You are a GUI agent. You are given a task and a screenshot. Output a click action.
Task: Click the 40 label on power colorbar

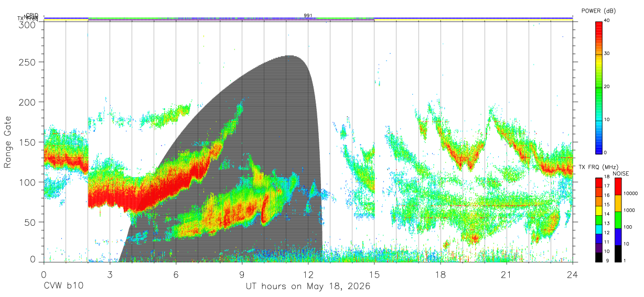point(607,20)
